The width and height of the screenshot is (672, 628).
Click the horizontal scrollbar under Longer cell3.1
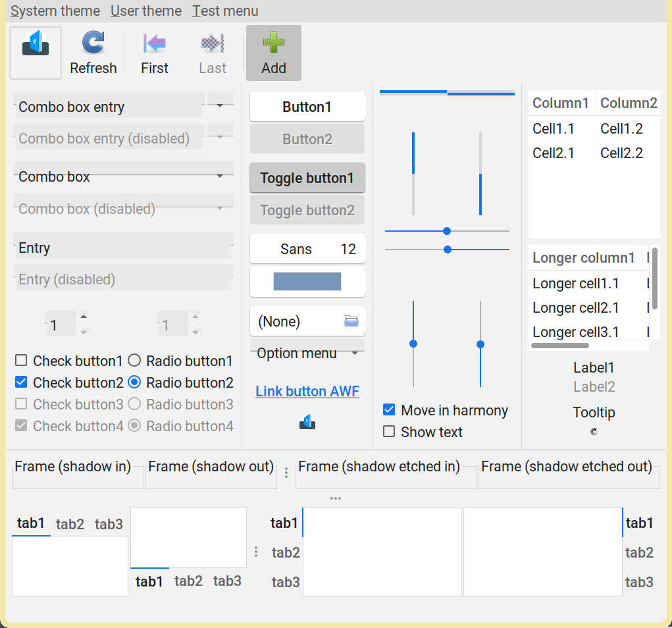point(559,346)
